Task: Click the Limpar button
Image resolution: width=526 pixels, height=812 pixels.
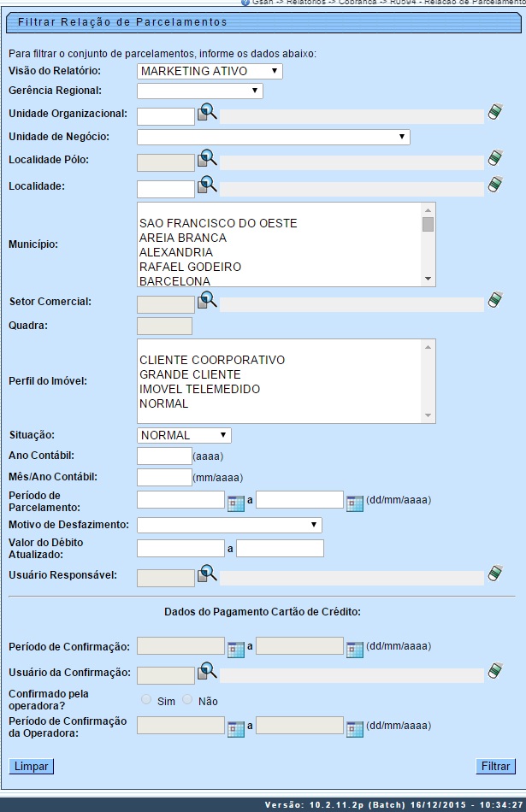Action: click(31, 766)
